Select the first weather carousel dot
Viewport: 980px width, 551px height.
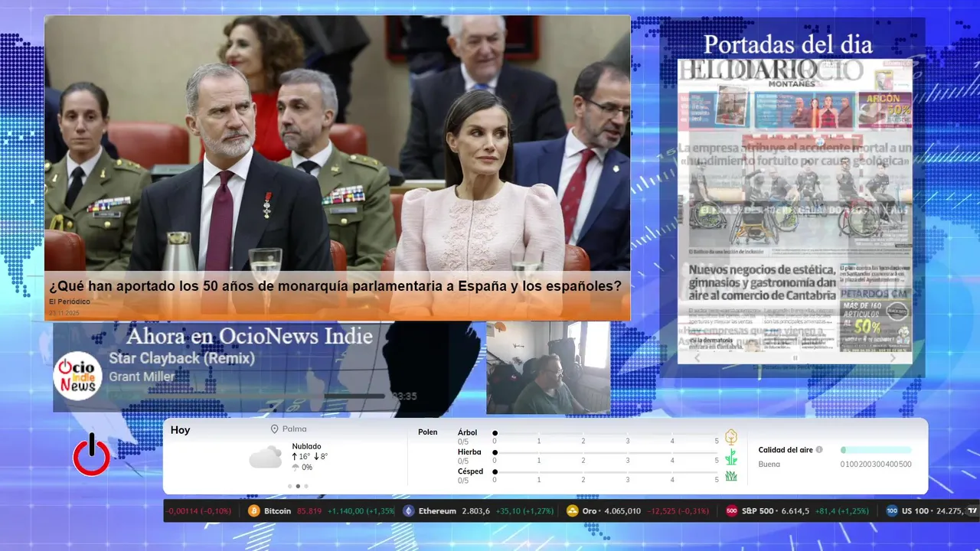pos(289,486)
